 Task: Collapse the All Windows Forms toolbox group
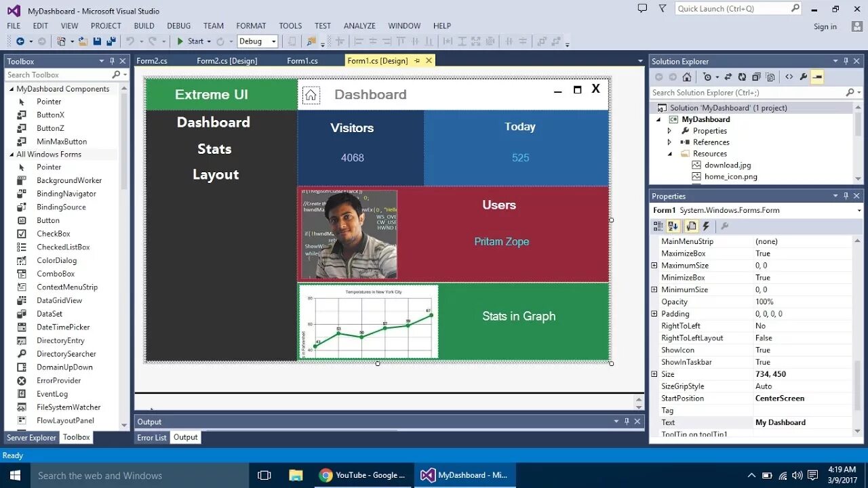point(11,155)
